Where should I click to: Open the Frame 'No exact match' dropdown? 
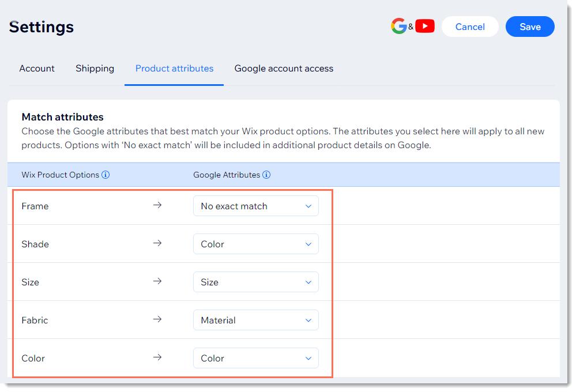click(255, 206)
